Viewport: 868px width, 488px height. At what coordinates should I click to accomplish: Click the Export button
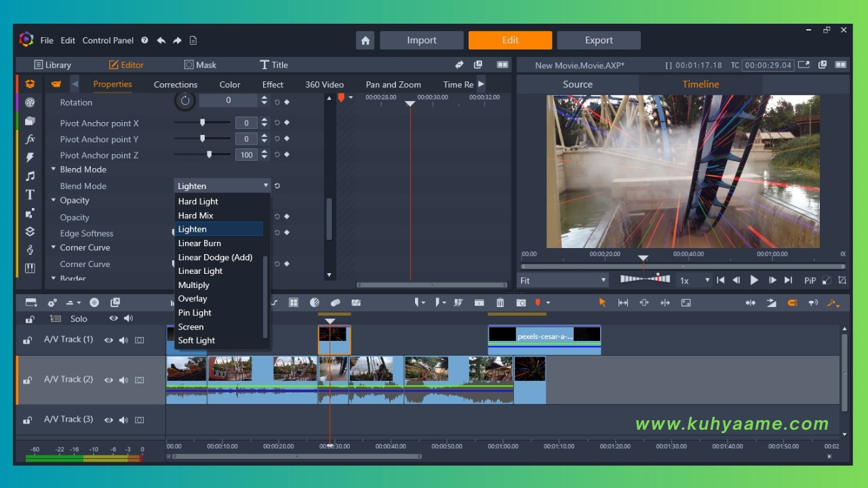click(599, 40)
